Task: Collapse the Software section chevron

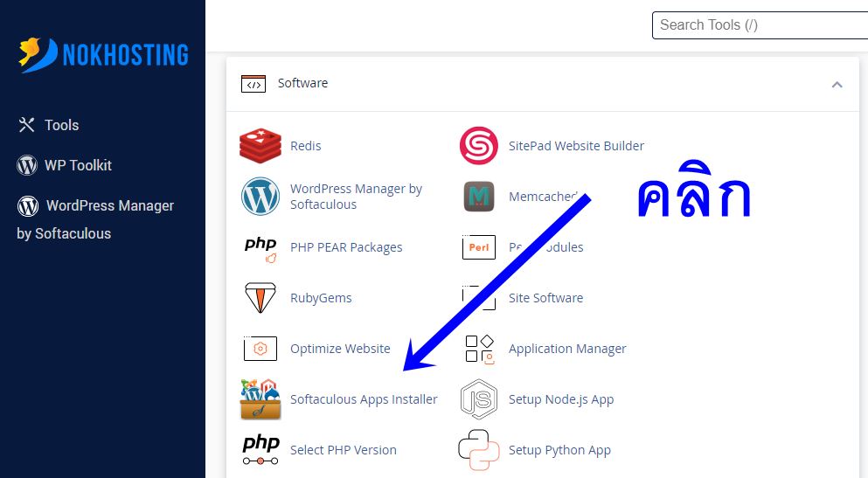Action: click(x=837, y=85)
